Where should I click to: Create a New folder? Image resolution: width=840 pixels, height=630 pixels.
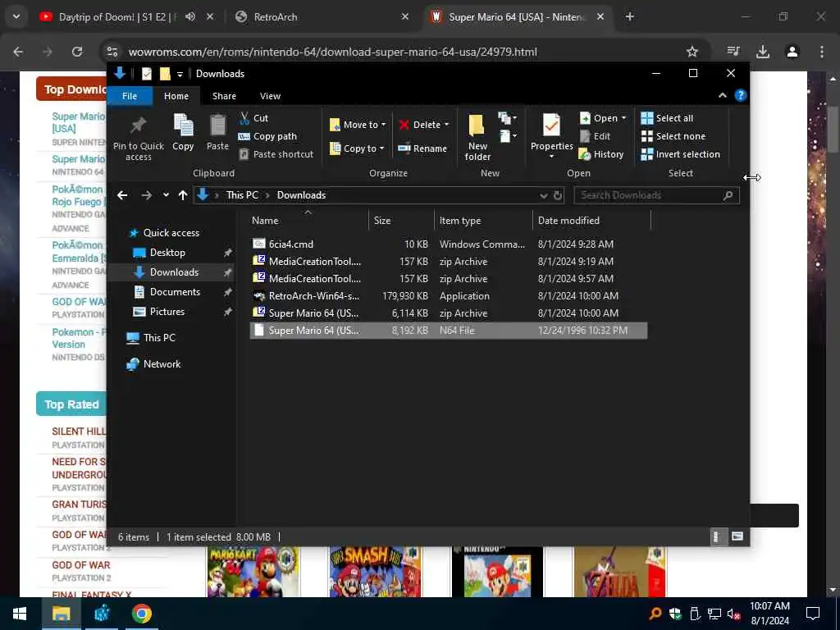tap(477, 137)
